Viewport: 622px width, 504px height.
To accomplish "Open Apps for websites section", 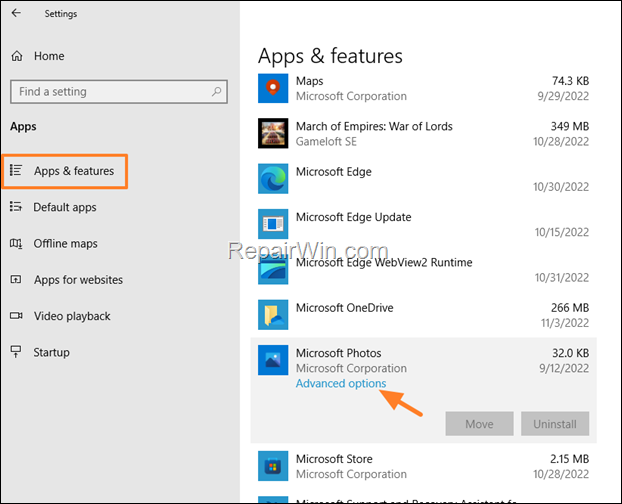I will [x=78, y=280].
